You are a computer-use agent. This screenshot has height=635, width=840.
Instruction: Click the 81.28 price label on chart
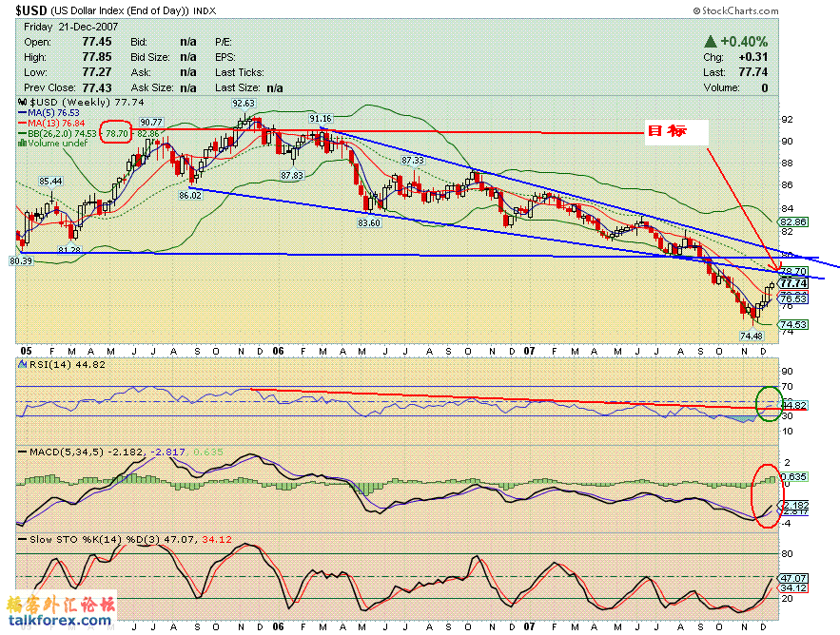click(69, 250)
